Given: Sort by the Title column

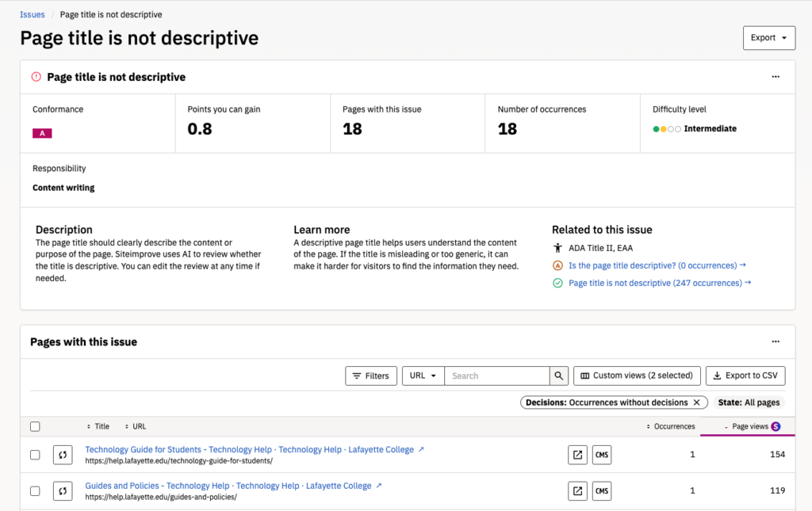Looking at the screenshot, I should click(x=98, y=427).
